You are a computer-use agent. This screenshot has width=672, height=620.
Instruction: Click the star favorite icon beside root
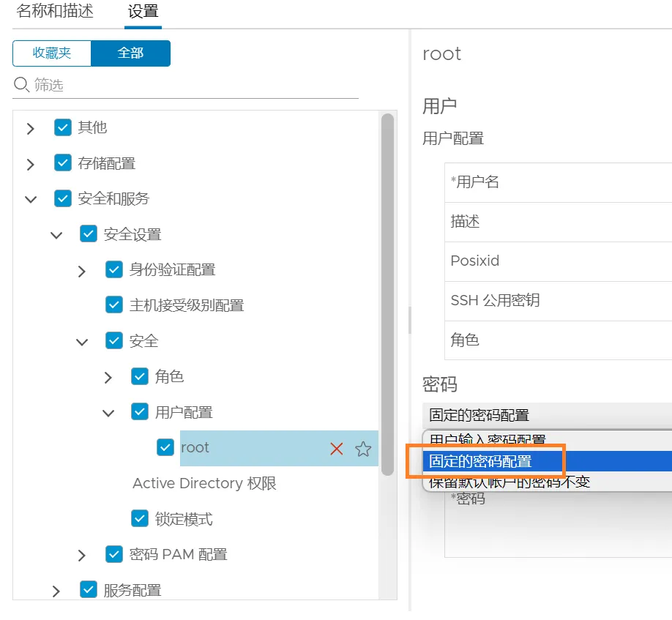[363, 449]
